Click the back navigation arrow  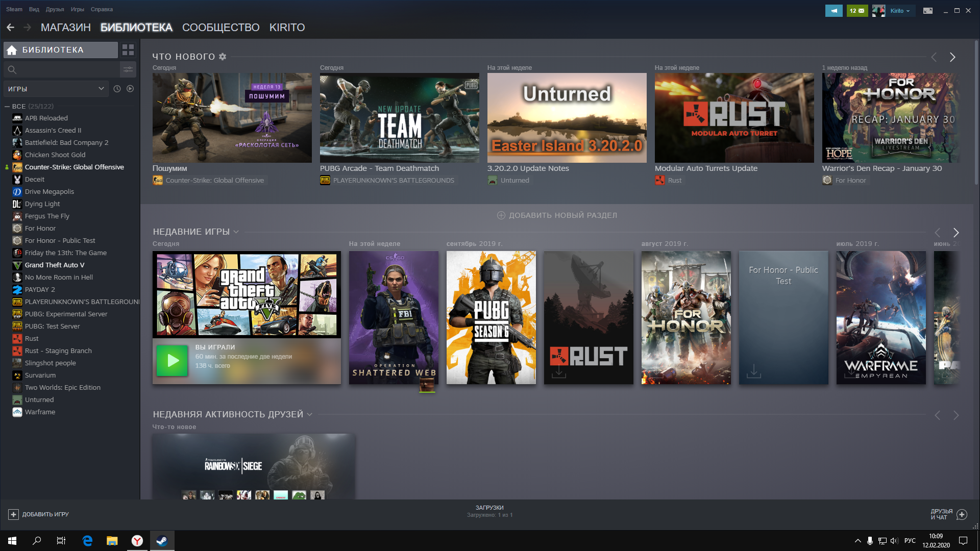click(10, 28)
